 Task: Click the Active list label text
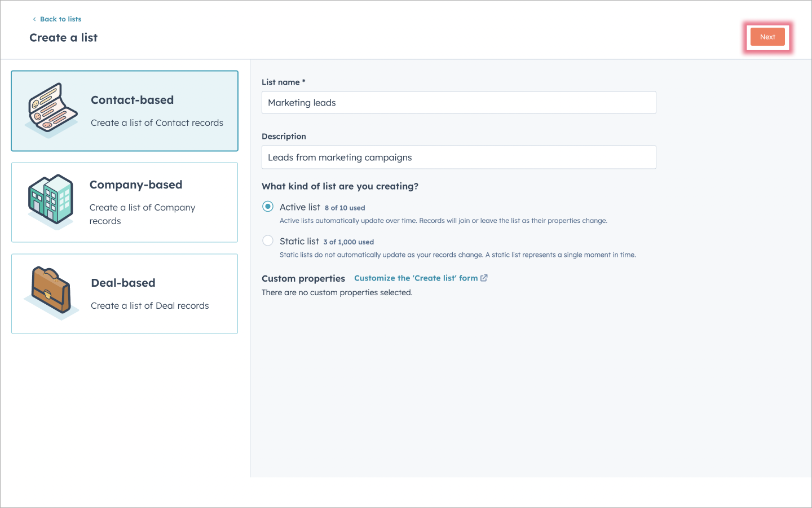pyautogui.click(x=300, y=207)
